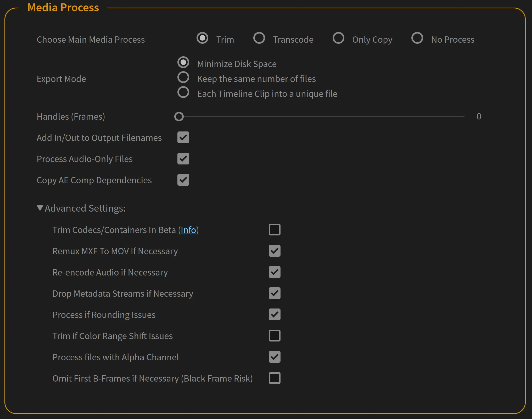The height and width of the screenshot is (419, 532).
Task: Disable Add In/Out to Output Filenames
Action: pos(183,137)
